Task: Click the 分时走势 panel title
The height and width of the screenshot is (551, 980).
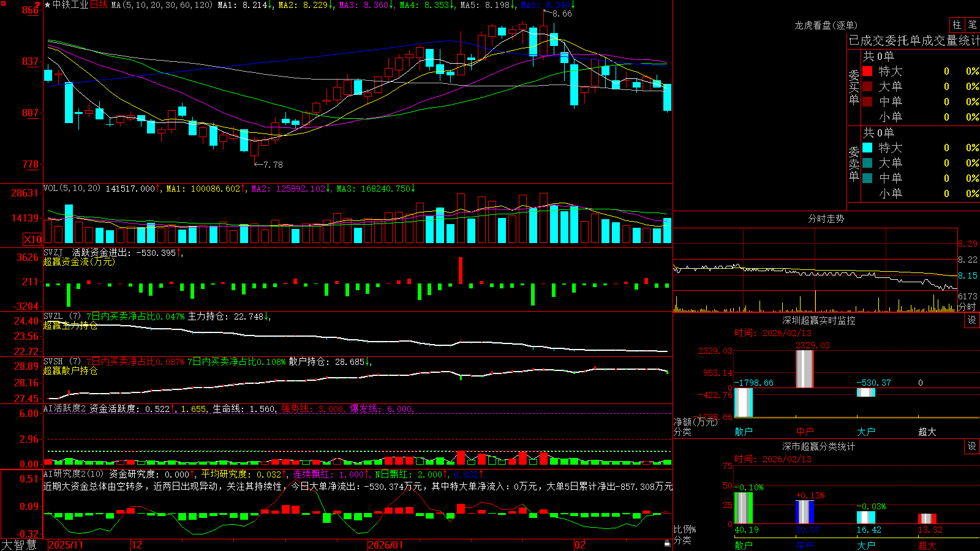Action: pyautogui.click(x=826, y=219)
